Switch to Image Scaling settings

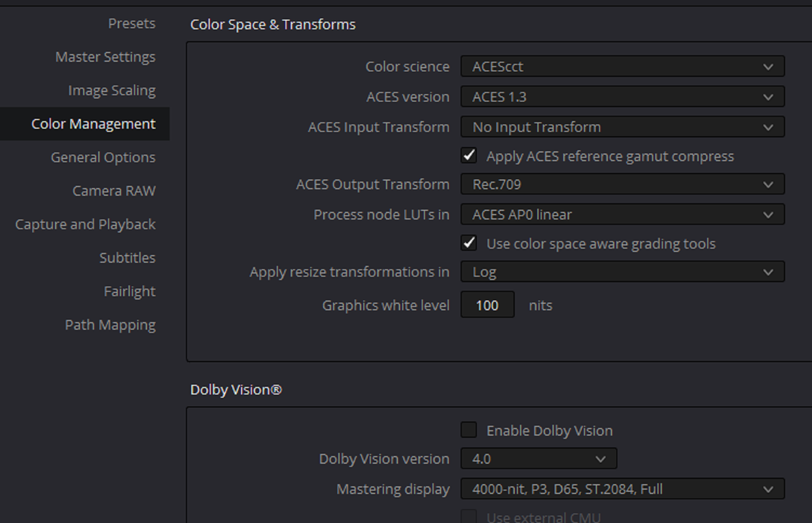[112, 90]
